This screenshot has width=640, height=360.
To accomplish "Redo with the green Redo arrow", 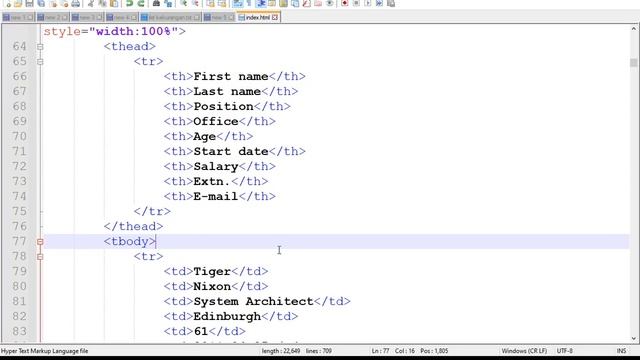I will 141,4.
